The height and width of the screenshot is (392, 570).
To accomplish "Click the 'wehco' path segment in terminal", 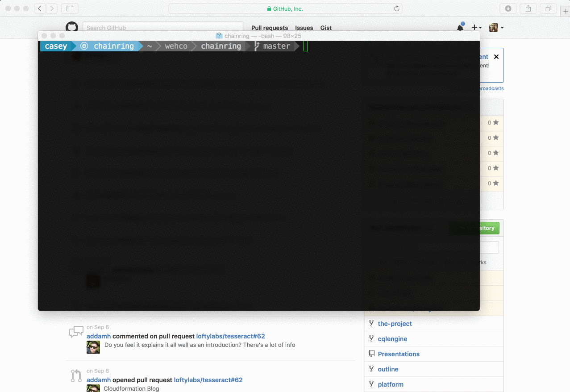I will [176, 46].
